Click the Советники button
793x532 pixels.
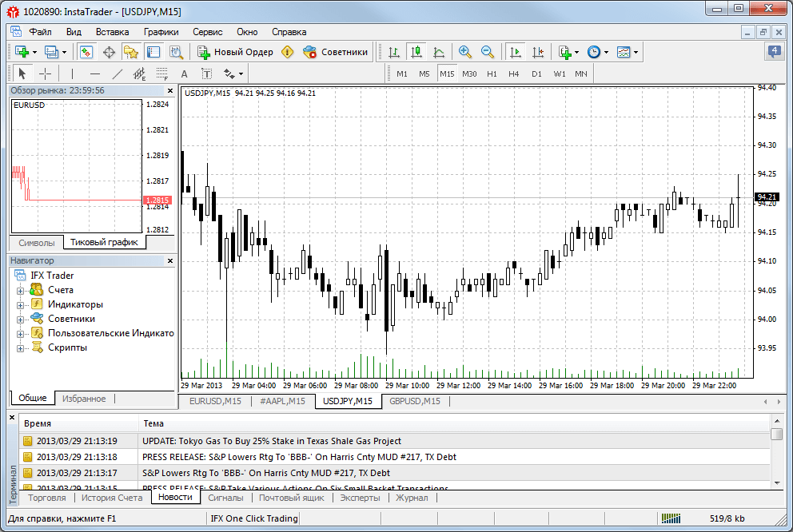point(336,52)
